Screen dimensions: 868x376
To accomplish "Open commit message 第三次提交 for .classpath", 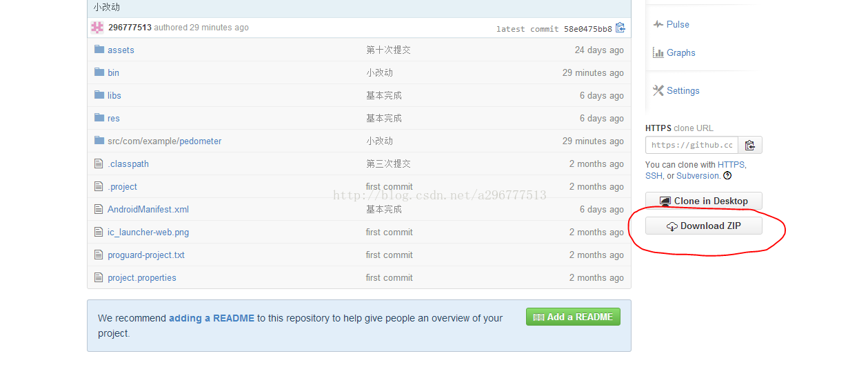I will point(388,164).
